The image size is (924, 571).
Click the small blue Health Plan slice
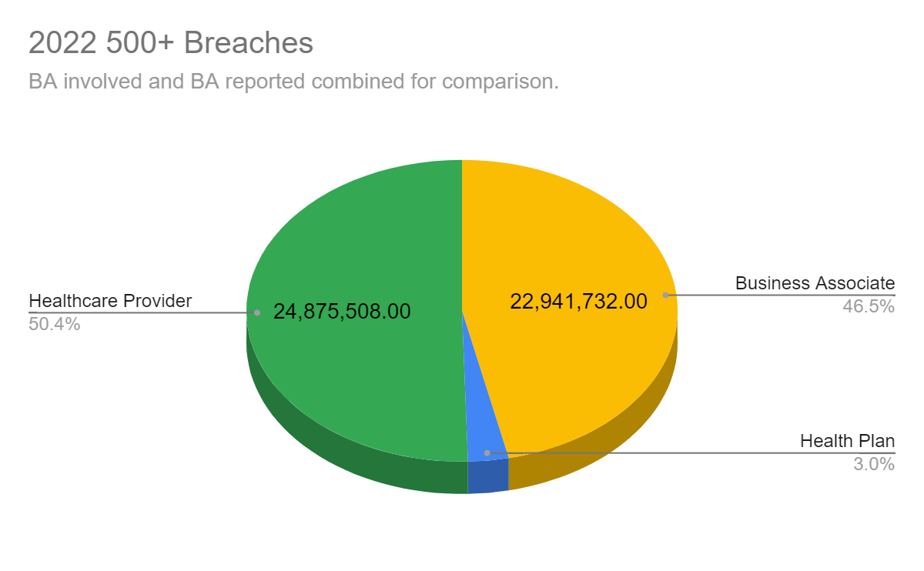pos(479,431)
